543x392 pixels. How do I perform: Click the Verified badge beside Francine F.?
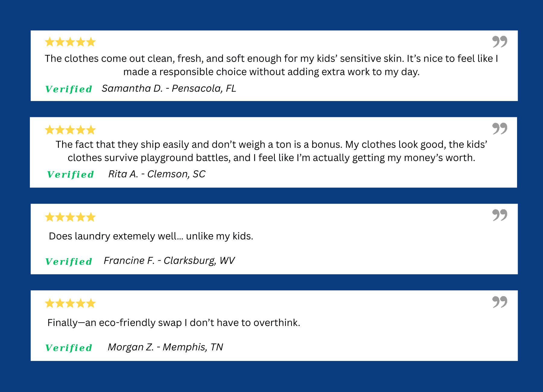pos(69,262)
